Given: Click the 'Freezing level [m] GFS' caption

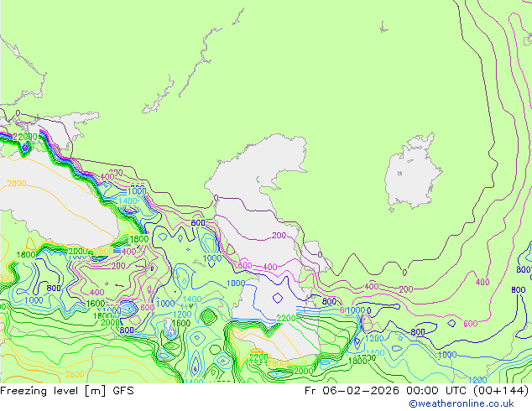Looking at the screenshot, I should click(x=67, y=391).
